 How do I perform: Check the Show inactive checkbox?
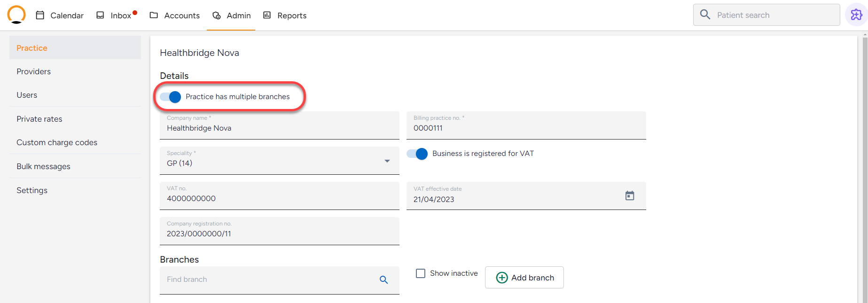pyautogui.click(x=421, y=273)
